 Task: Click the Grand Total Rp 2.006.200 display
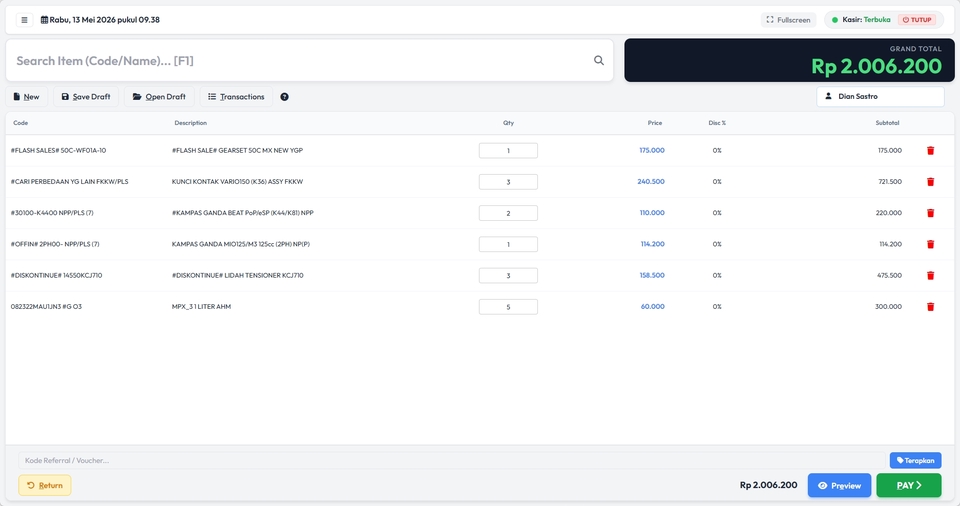coord(876,66)
